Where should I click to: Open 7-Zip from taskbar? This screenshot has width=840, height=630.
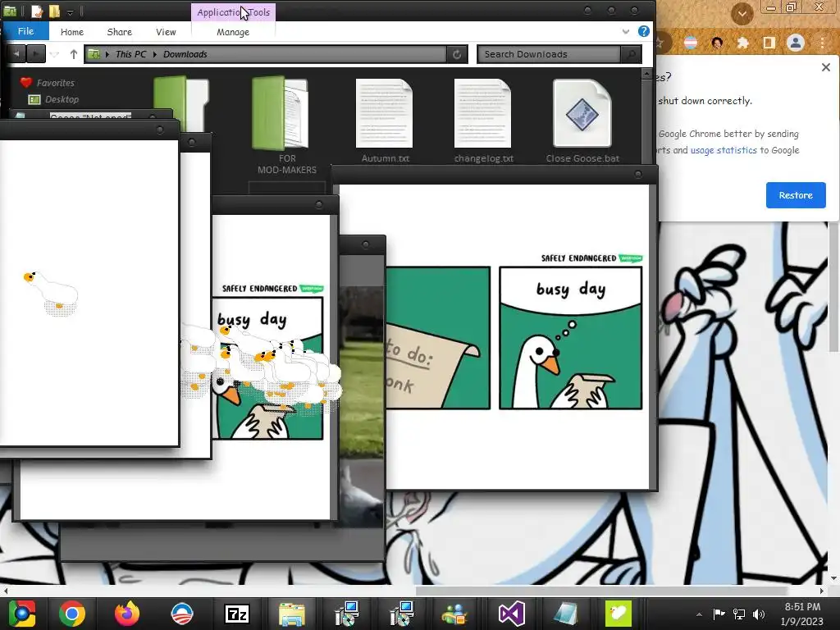(x=237, y=614)
